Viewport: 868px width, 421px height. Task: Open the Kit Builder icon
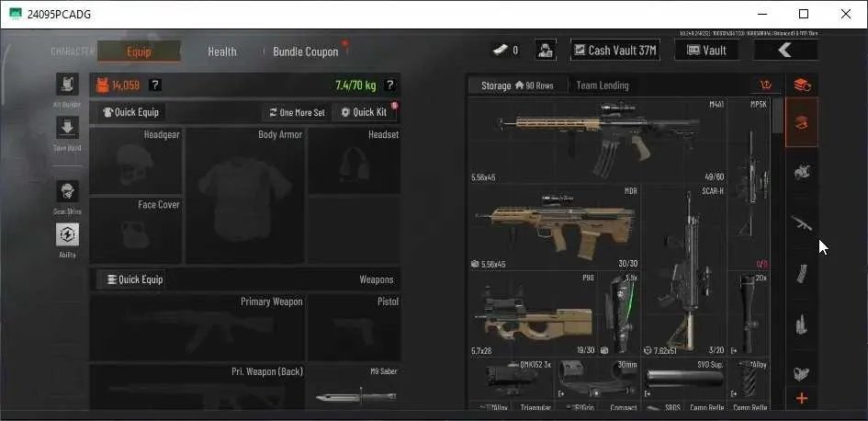67,85
